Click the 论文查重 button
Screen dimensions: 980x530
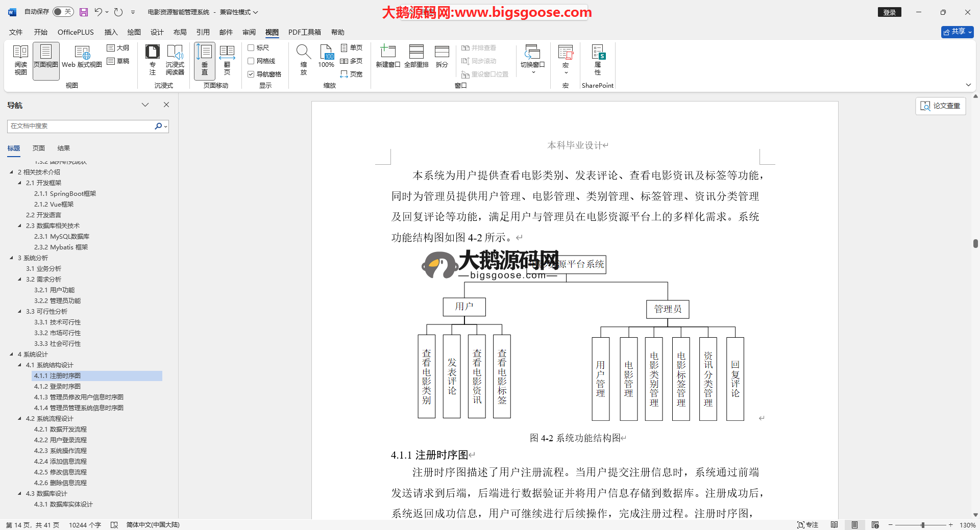940,106
